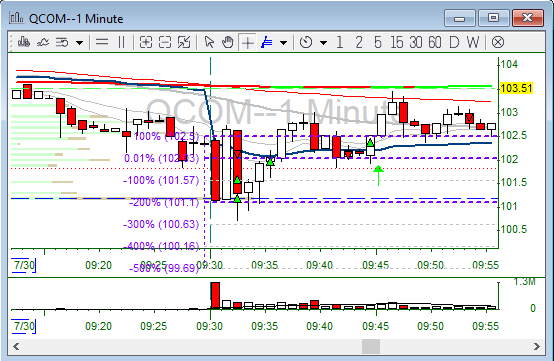
Task: Open the line study indicator icon
Action: (x=43, y=42)
